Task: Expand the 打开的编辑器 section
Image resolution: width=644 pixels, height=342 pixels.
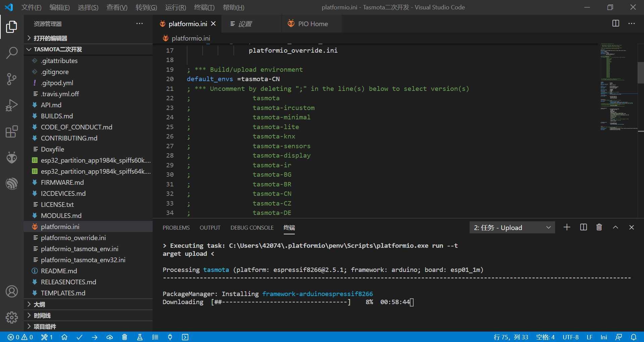Action: [x=89, y=38]
